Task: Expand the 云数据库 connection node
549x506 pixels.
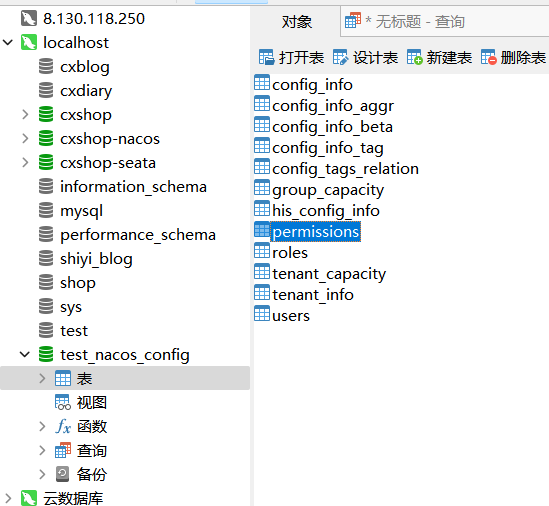Action: tap(8, 498)
